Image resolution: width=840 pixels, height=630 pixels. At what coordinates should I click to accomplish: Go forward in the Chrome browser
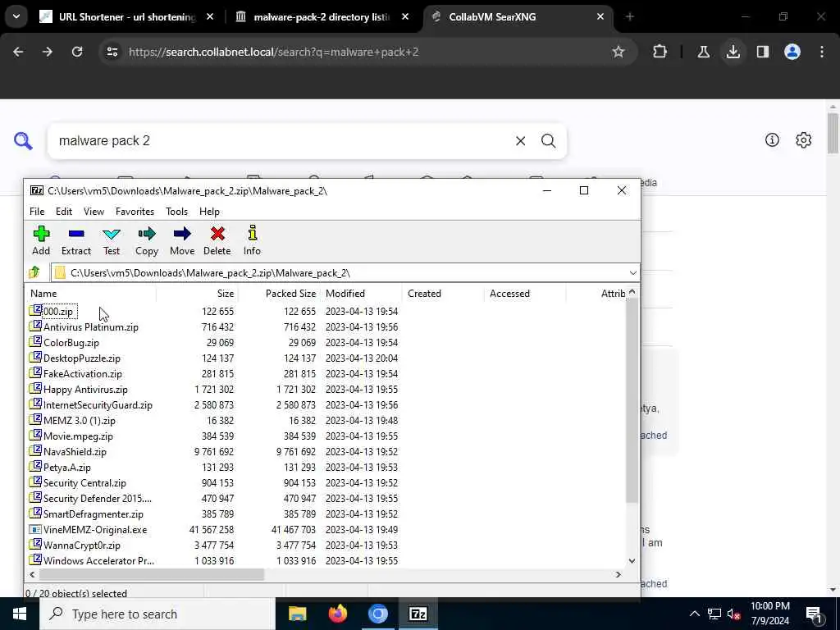(48, 52)
